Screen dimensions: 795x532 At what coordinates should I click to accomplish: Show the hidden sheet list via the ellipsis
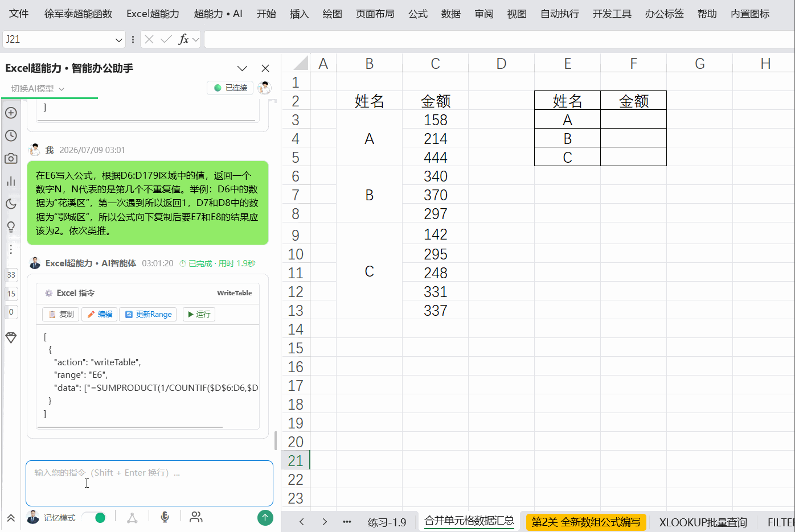click(347, 522)
